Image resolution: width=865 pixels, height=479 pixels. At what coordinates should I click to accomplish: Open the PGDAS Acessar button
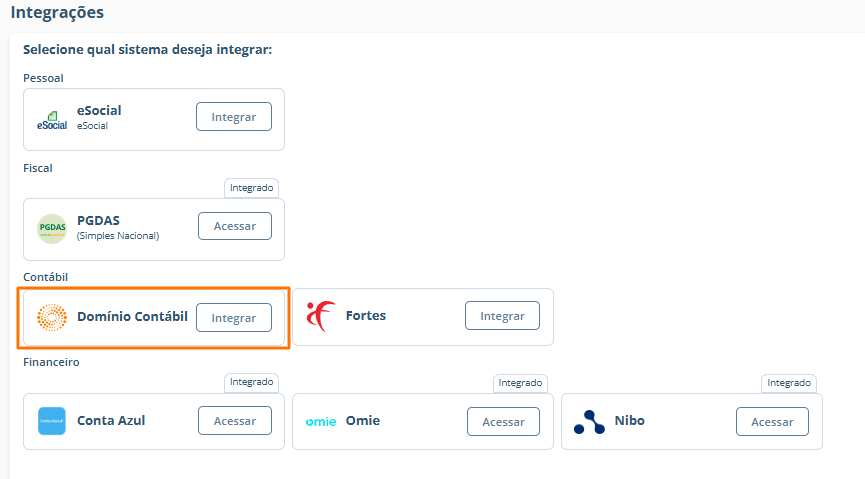(235, 226)
